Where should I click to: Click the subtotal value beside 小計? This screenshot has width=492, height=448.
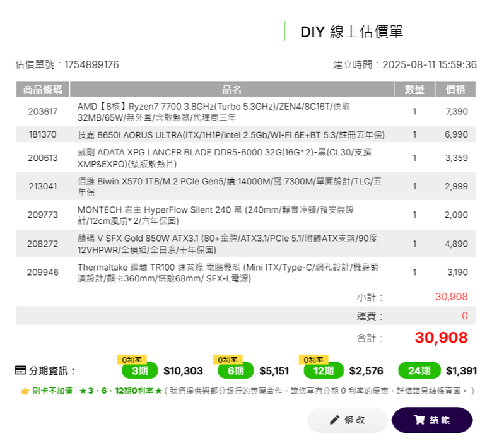pos(452,297)
